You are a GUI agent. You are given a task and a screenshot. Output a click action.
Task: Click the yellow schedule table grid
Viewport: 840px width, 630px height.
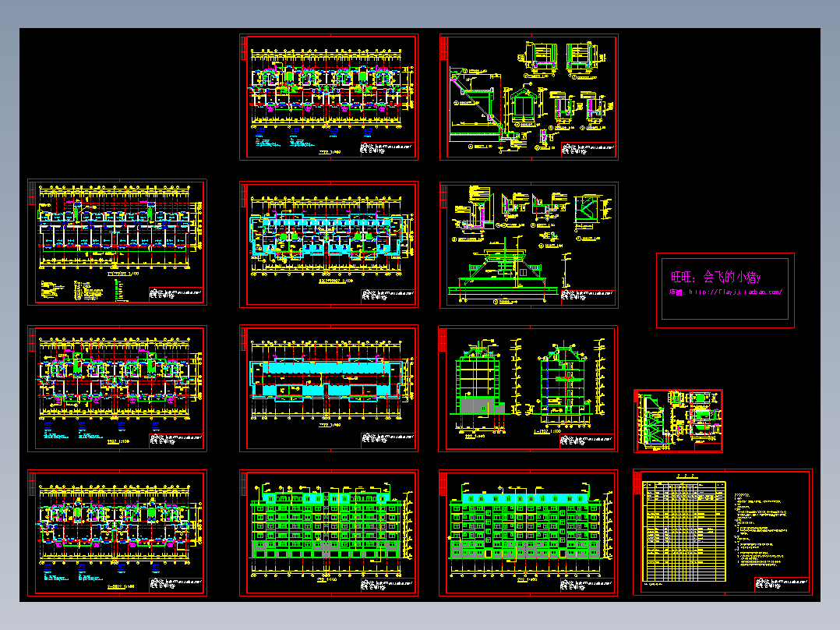point(684,531)
